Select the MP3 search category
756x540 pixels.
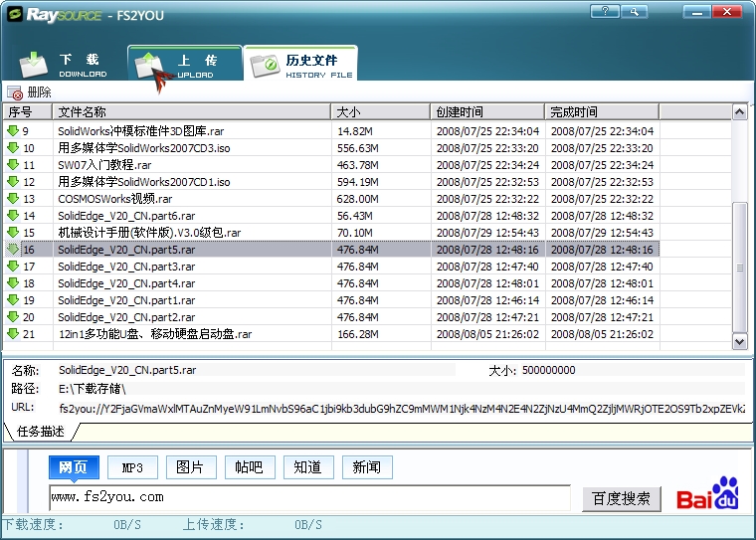click(x=132, y=467)
